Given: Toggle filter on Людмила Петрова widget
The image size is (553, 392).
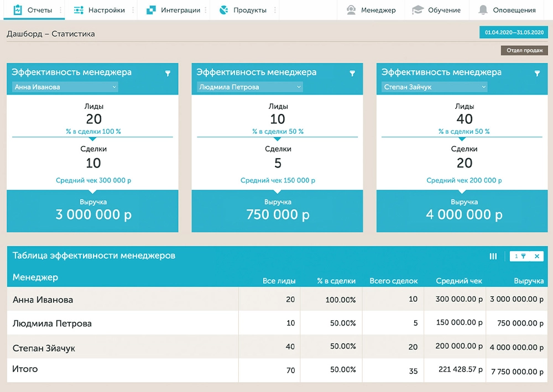Looking at the screenshot, I should (353, 72).
